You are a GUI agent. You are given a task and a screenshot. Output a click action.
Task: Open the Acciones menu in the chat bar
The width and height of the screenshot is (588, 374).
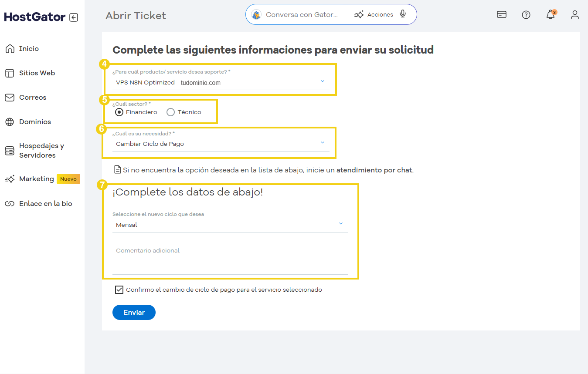pyautogui.click(x=373, y=13)
